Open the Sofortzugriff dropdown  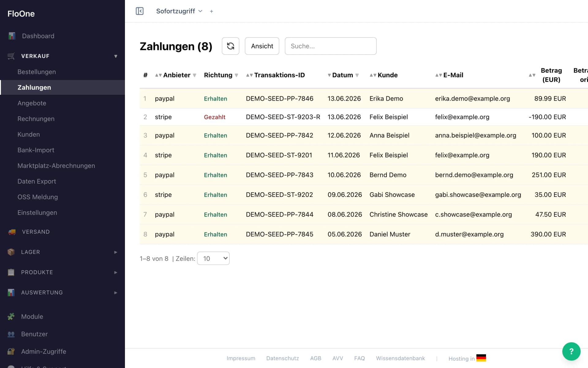[x=179, y=11]
